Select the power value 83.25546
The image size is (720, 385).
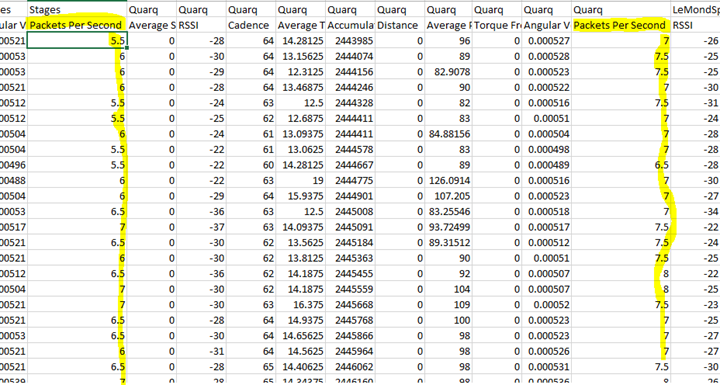pyautogui.click(x=449, y=212)
